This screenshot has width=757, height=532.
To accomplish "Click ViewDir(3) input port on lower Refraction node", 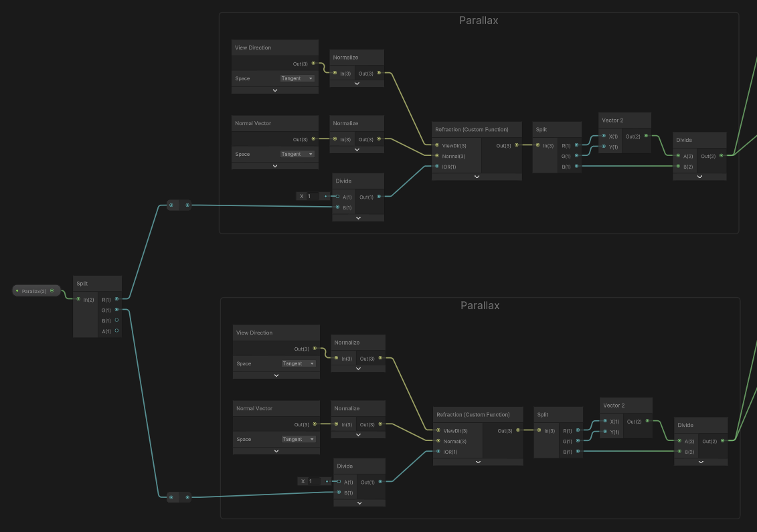I will [438, 430].
